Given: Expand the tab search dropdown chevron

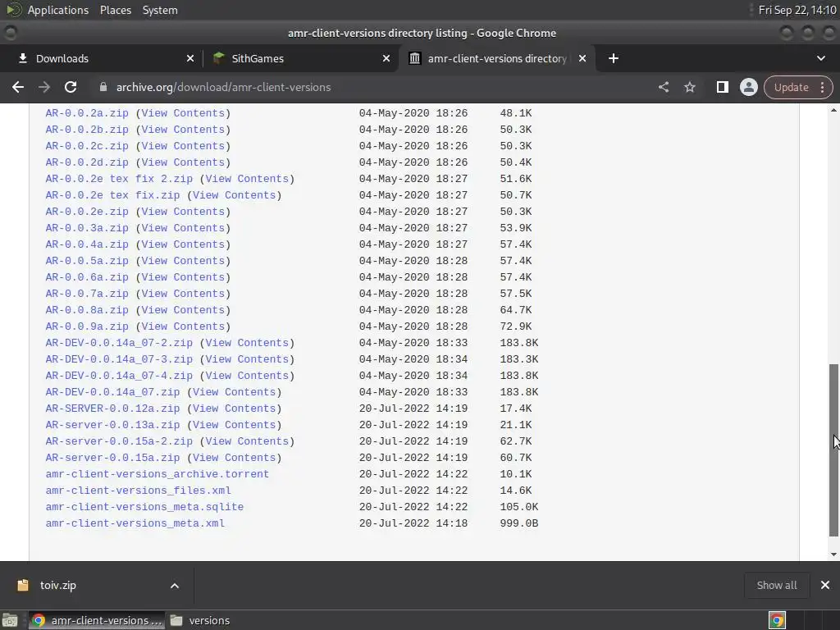Looking at the screenshot, I should [820, 58].
